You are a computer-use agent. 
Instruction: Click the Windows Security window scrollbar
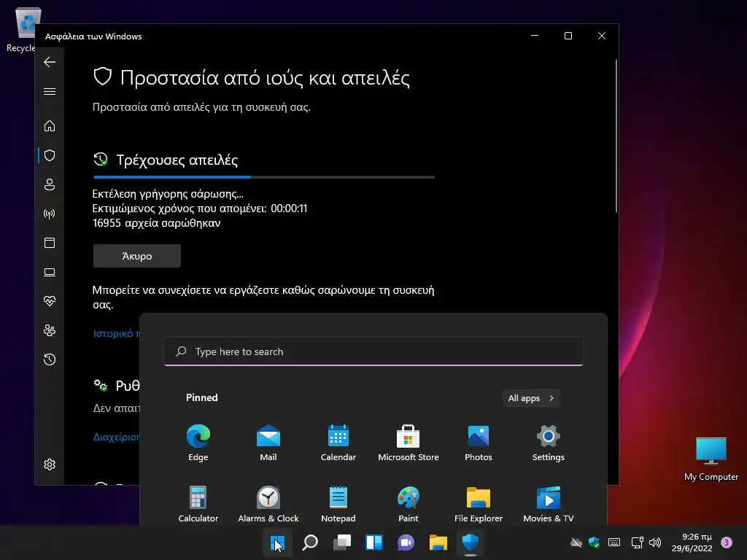click(616, 136)
